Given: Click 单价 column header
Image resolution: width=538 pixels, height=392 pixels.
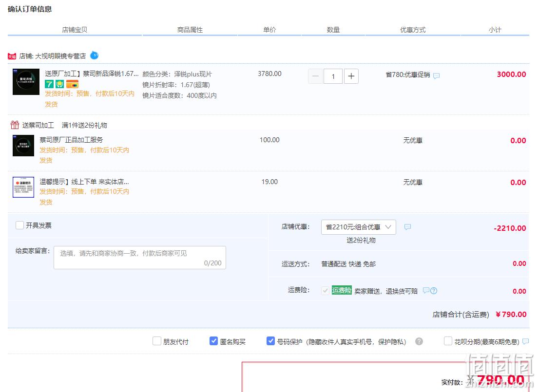Looking at the screenshot, I should click(x=269, y=30).
